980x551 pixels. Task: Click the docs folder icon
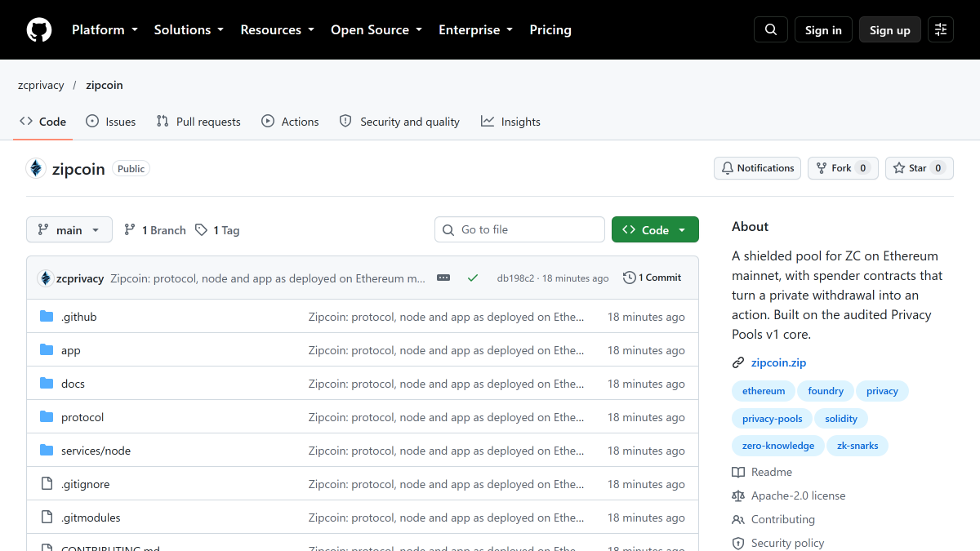[x=47, y=384]
